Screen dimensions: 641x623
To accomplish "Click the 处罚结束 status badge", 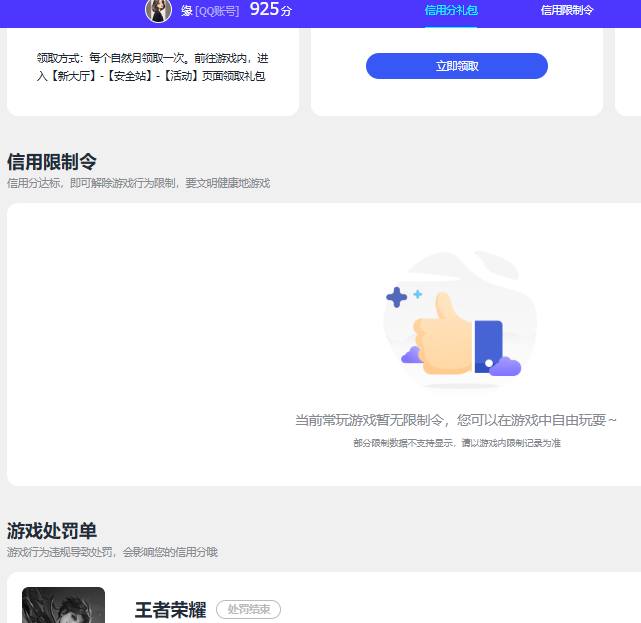I will point(248,610).
